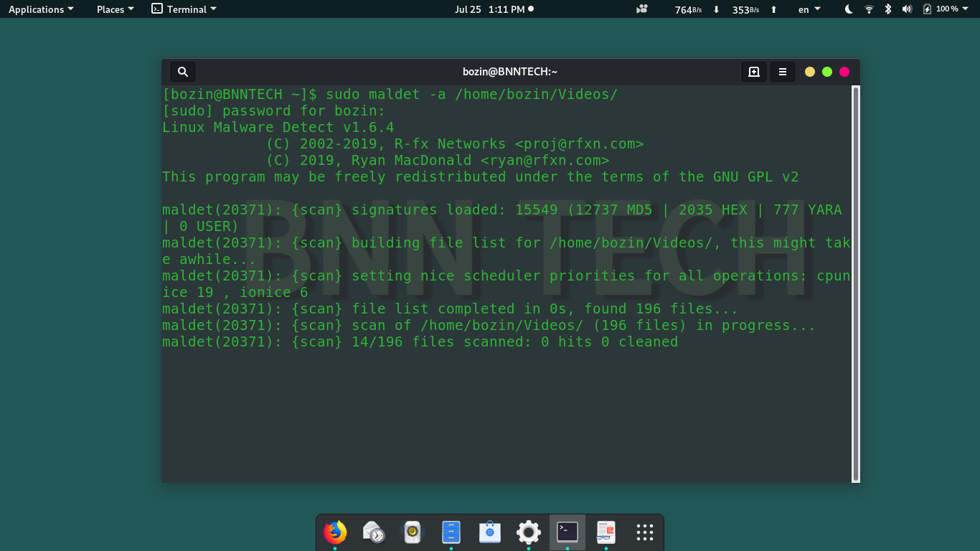
Task: Open GNOME Software store
Action: pyautogui.click(x=489, y=532)
